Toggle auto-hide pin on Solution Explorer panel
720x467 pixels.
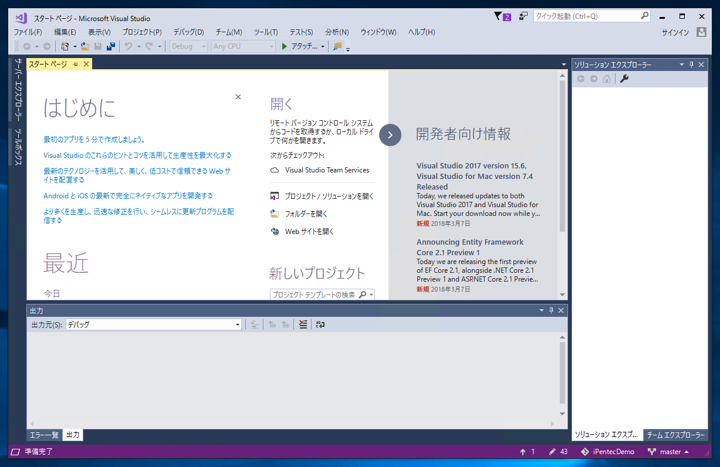coord(692,65)
